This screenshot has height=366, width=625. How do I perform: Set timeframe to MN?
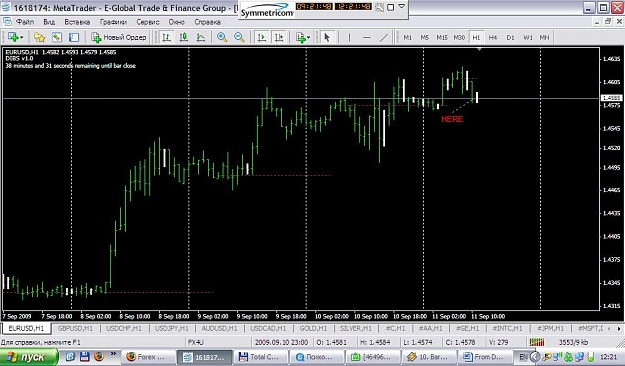pyautogui.click(x=544, y=37)
